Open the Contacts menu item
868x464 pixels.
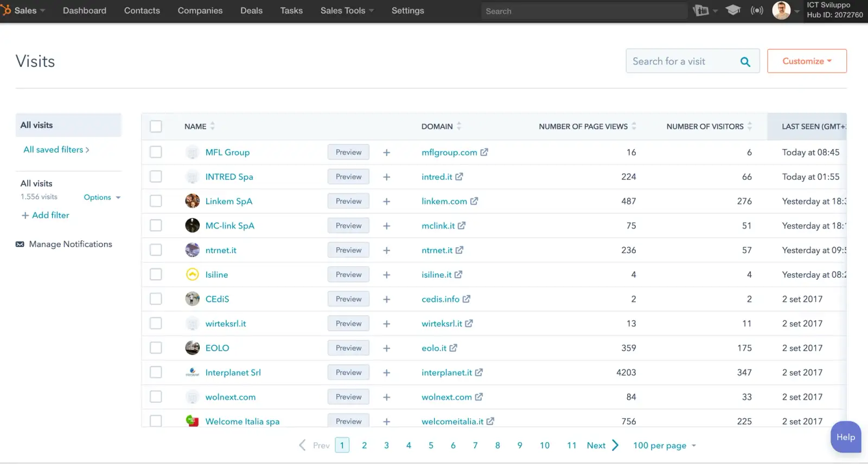click(142, 10)
